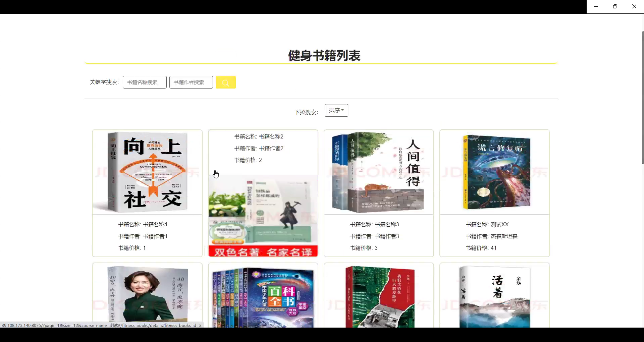Image resolution: width=644 pixels, height=342 pixels.
Task: Click the text 书籍价格: 2
Action: [x=248, y=160]
